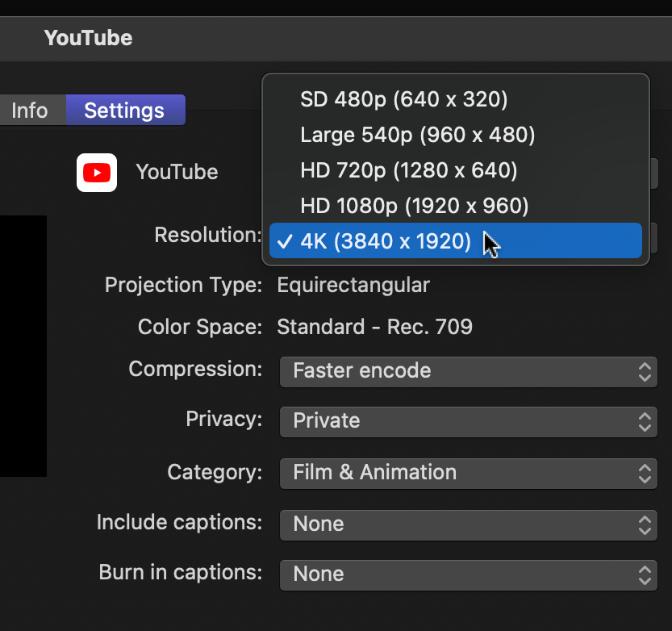Image resolution: width=672 pixels, height=631 pixels.
Task: Choose HD 1080p resolution
Action: pyautogui.click(x=414, y=206)
